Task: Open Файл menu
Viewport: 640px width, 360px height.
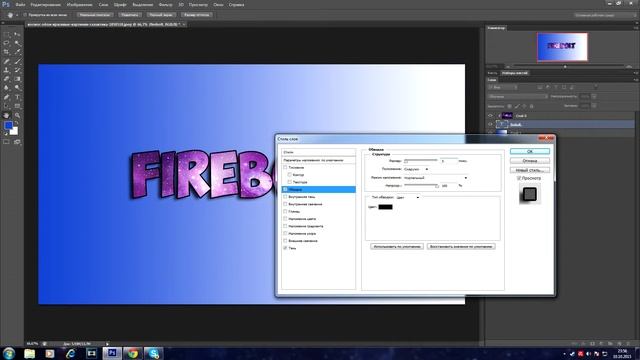Action: pyautogui.click(x=20, y=5)
